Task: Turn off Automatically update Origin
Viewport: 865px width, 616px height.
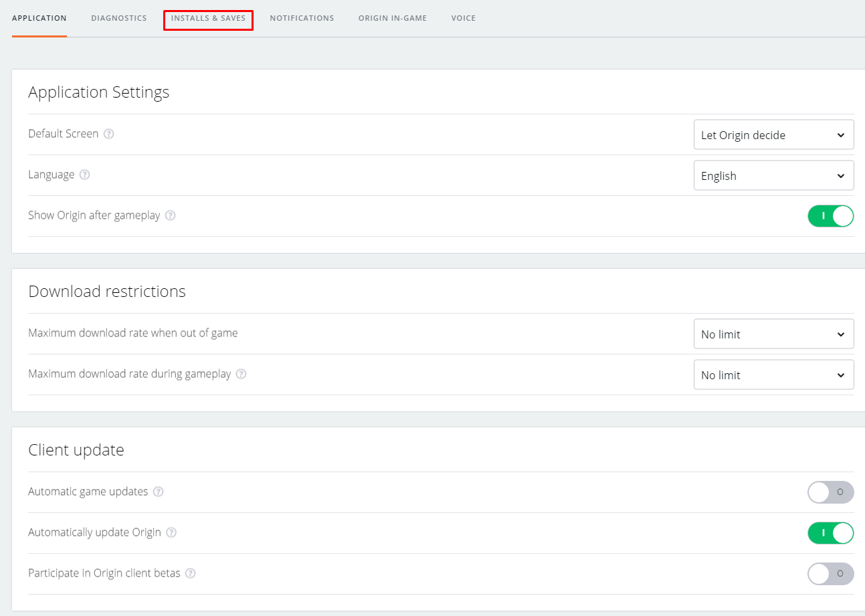Action: (x=831, y=533)
